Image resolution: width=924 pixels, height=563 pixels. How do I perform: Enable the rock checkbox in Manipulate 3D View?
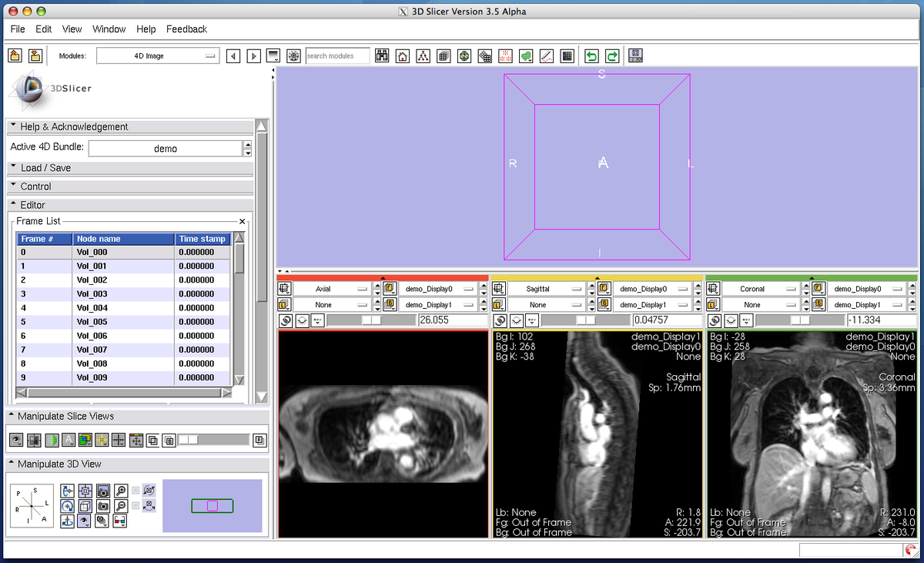[x=136, y=505]
